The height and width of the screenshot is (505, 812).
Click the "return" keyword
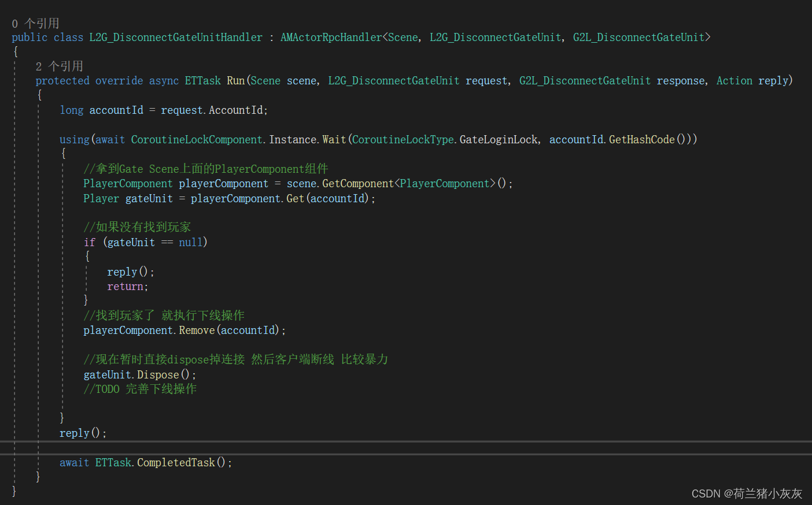click(125, 287)
